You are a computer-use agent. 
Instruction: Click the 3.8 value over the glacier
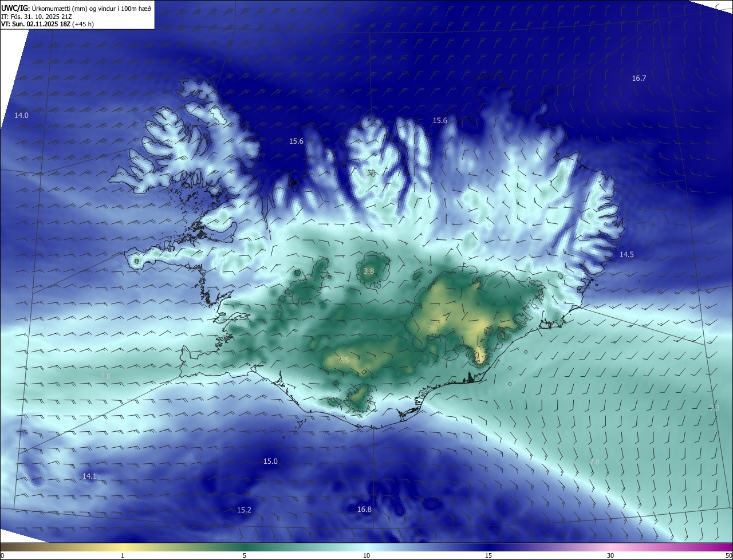coord(369,271)
